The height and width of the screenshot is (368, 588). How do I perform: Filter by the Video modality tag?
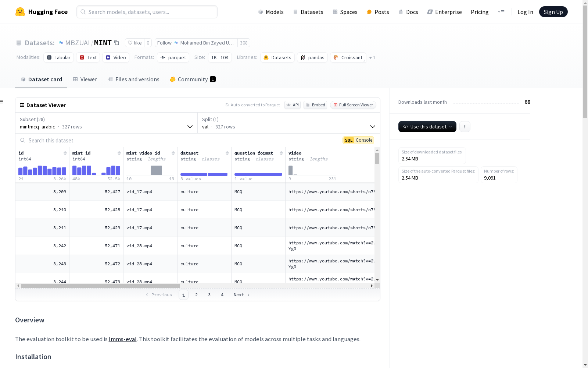tap(116, 57)
